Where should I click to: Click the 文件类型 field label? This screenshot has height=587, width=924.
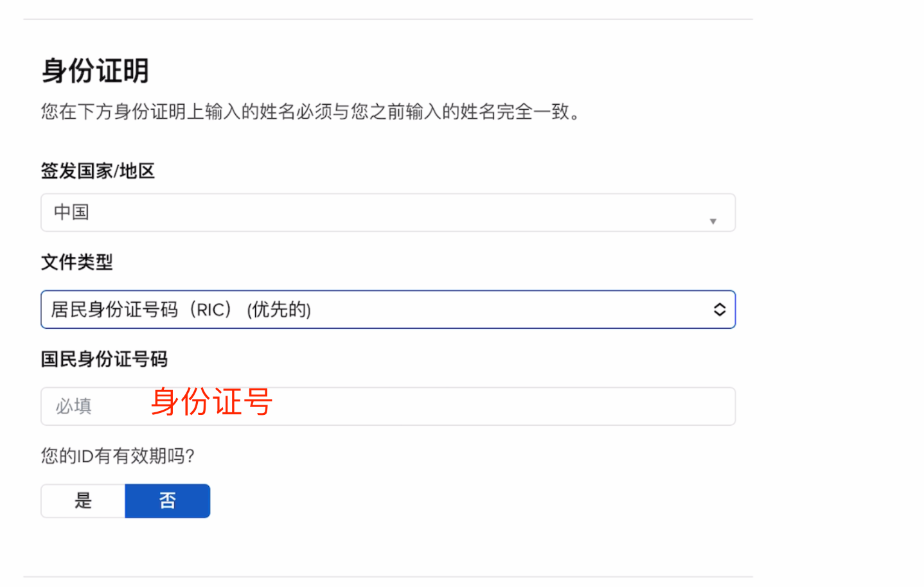point(76,262)
